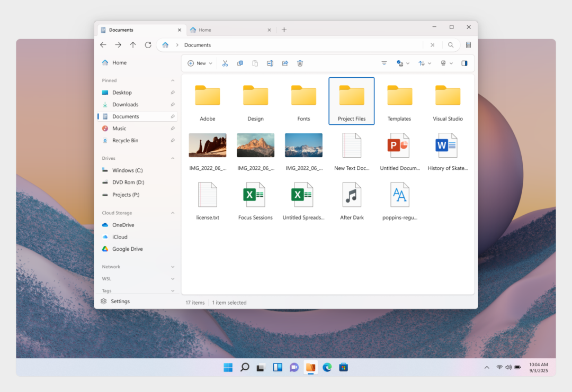This screenshot has height=392, width=572.
Task: Collapse the Cloud Storage section
Action: [x=173, y=213]
